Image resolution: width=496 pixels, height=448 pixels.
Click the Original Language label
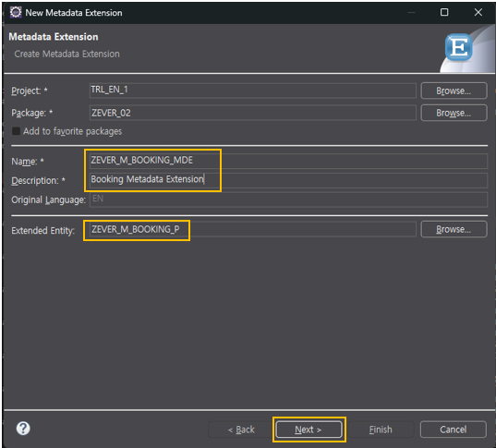coord(48,200)
